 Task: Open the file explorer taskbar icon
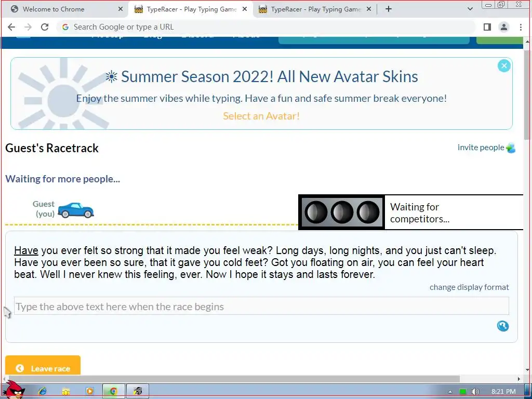click(66, 391)
